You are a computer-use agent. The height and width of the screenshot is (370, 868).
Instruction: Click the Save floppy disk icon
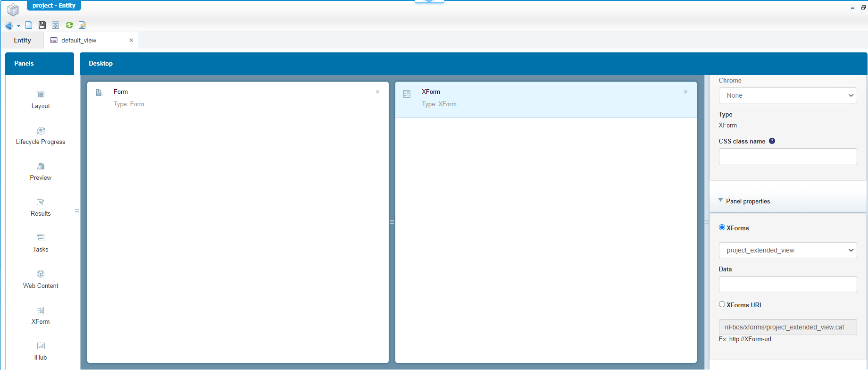pyautogui.click(x=42, y=25)
